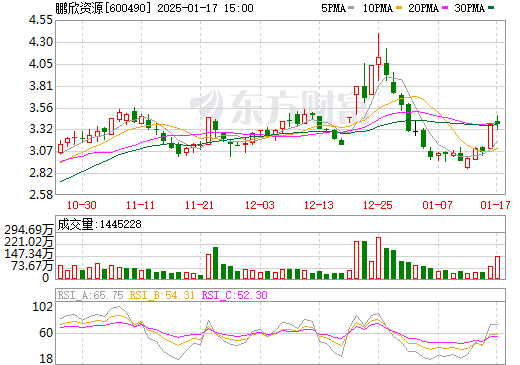Click the 294.69万 volume axis label
This screenshot has width=520, height=365.
[x=29, y=230]
